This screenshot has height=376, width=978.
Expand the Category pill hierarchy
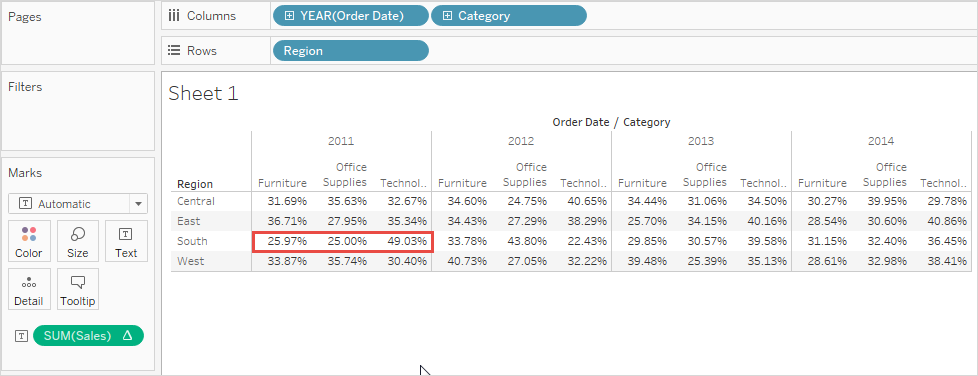[447, 16]
